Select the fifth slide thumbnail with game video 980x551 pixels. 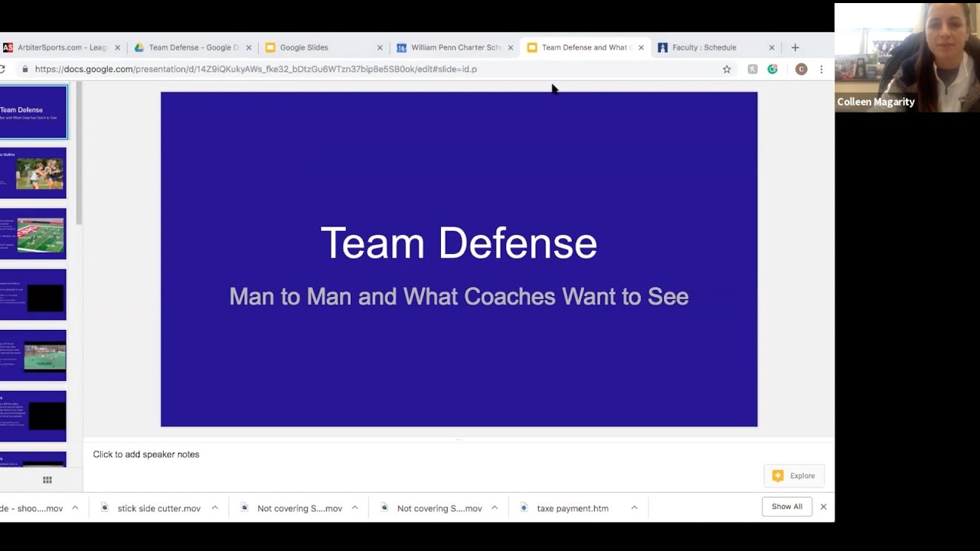[x=33, y=355]
